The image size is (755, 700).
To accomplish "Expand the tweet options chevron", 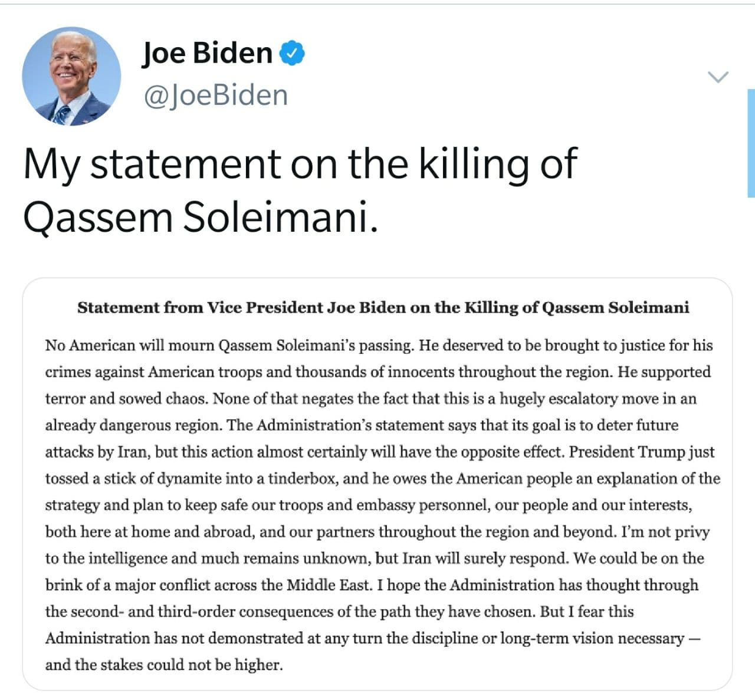I will (x=718, y=77).
